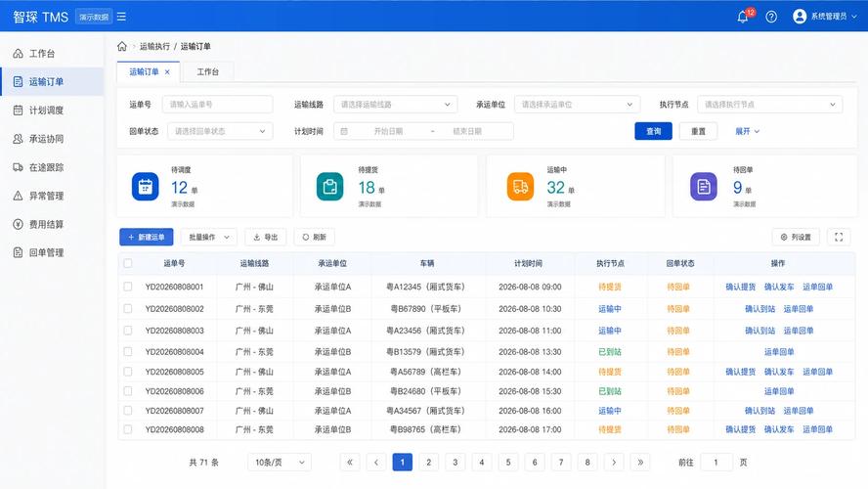Click 运单回单 for YD20260808004

tap(779, 352)
